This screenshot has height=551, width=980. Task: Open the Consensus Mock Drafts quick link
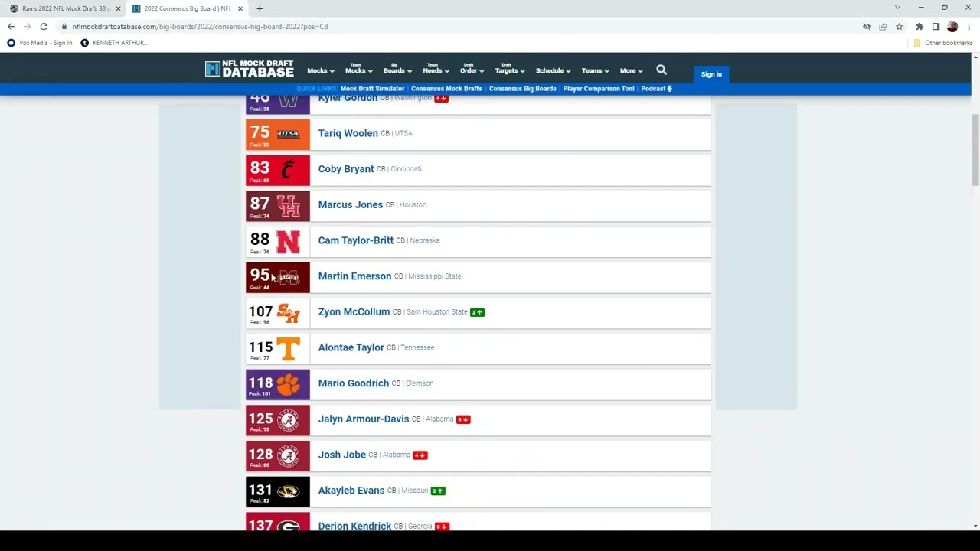coord(446,89)
